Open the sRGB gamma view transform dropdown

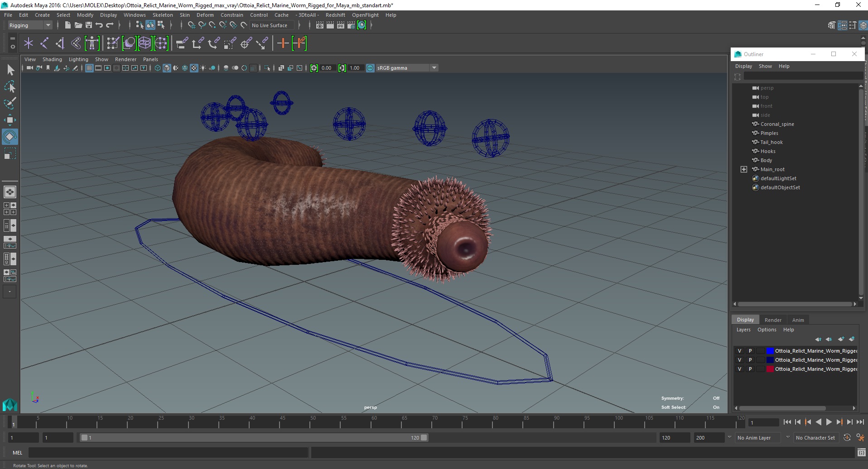coord(407,68)
